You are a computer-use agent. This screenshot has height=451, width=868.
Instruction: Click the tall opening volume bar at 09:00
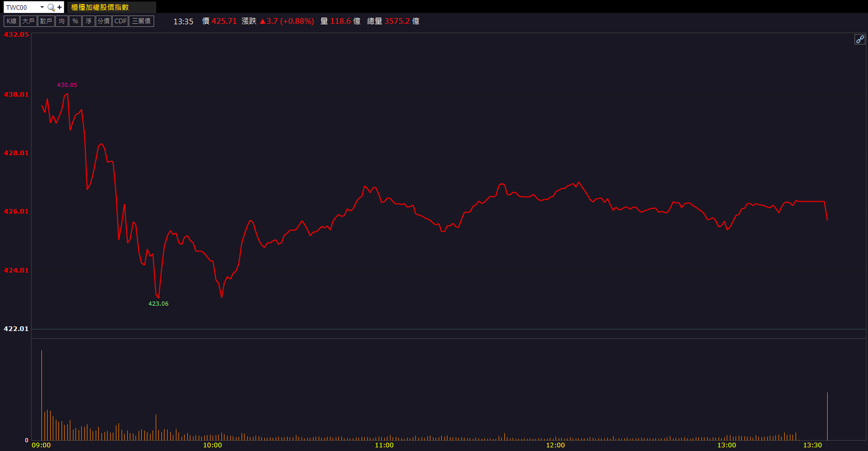tap(42, 395)
